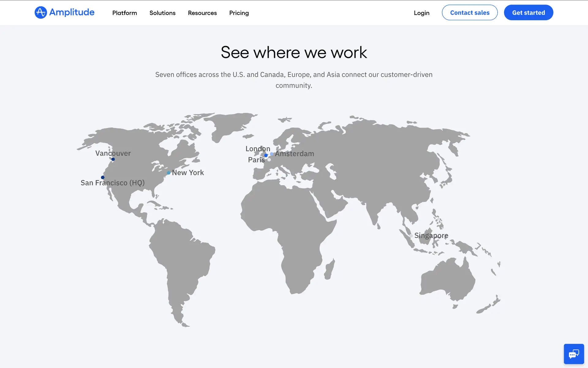Viewport: 588px width, 368px height.
Task: Open the Platform menu
Action: pyautogui.click(x=124, y=13)
